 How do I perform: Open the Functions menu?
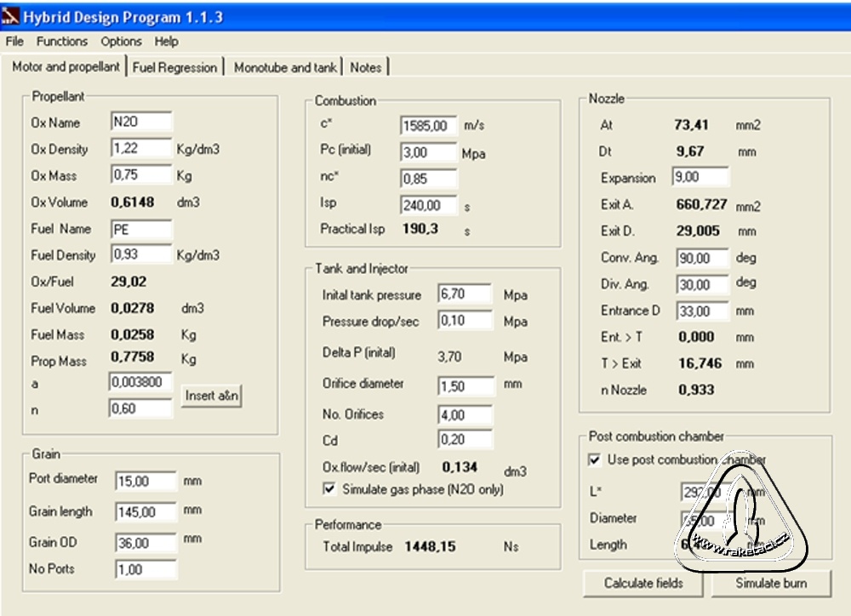pos(61,41)
